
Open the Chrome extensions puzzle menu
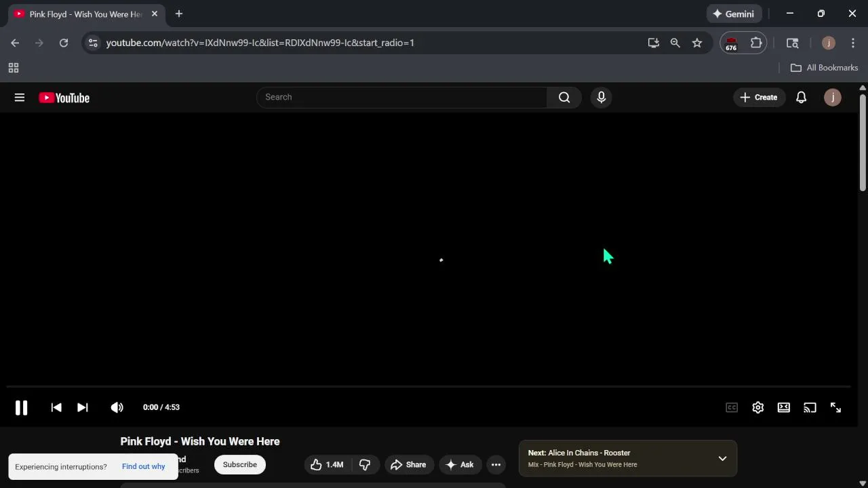pyautogui.click(x=756, y=43)
